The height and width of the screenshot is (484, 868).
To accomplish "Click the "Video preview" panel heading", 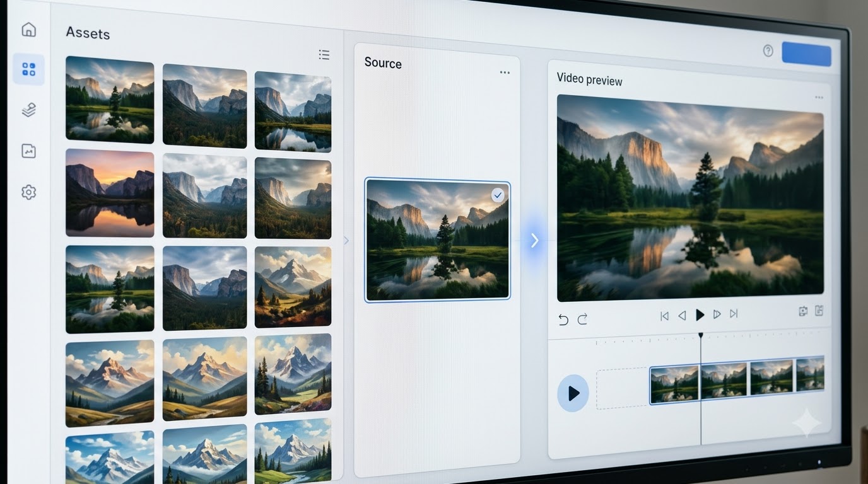I will pos(589,79).
